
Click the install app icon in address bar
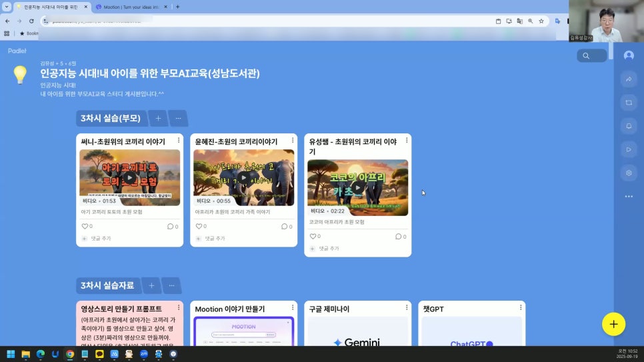coord(509,21)
